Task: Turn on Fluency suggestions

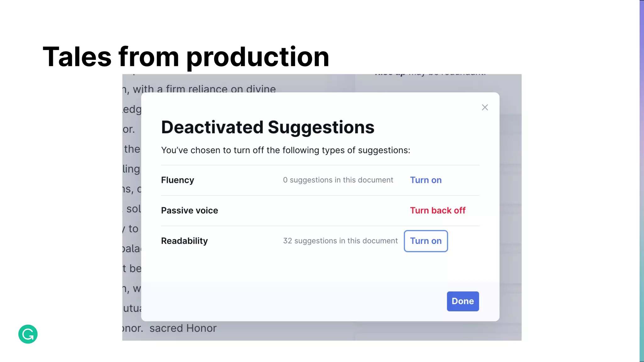Action: [425, 180]
